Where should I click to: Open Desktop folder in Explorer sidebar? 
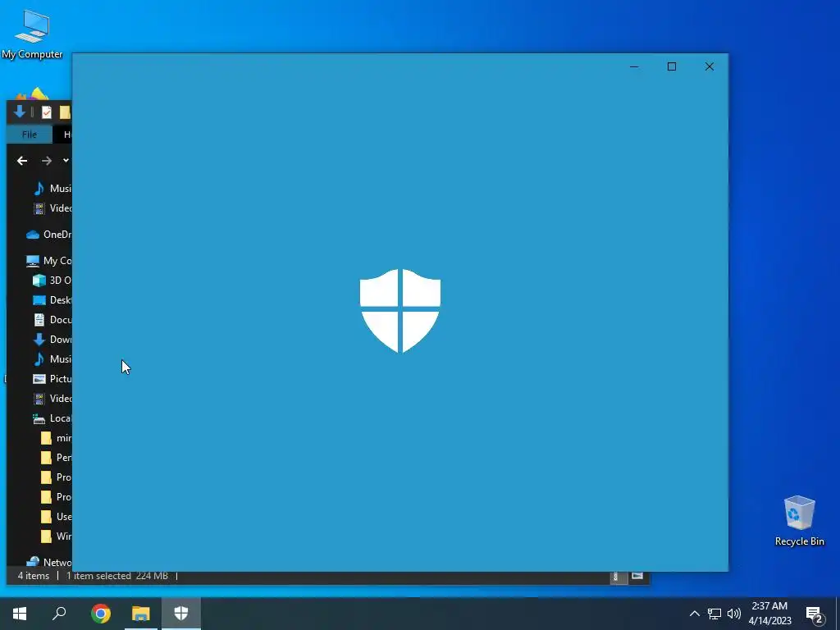52,300
